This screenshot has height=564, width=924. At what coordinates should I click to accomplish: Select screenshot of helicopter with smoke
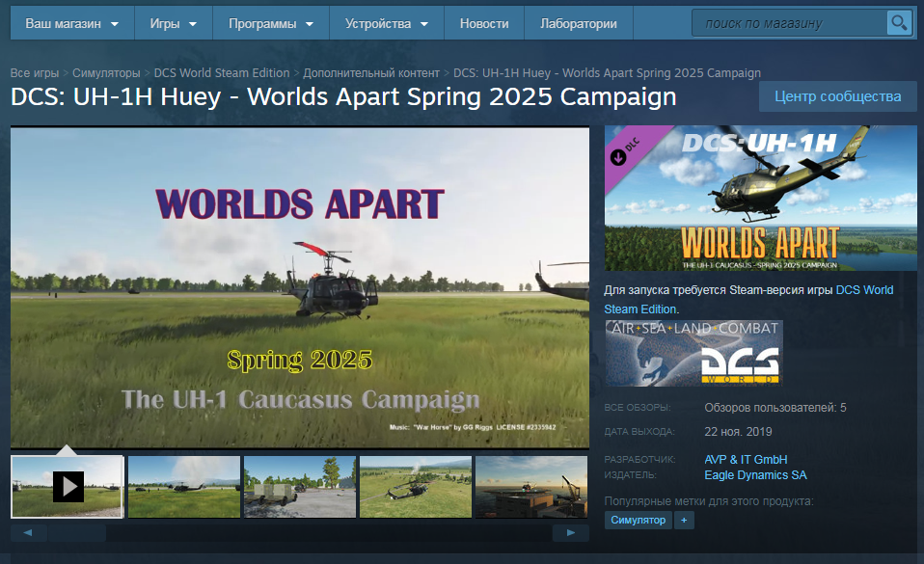pyautogui.click(x=184, y=487)
